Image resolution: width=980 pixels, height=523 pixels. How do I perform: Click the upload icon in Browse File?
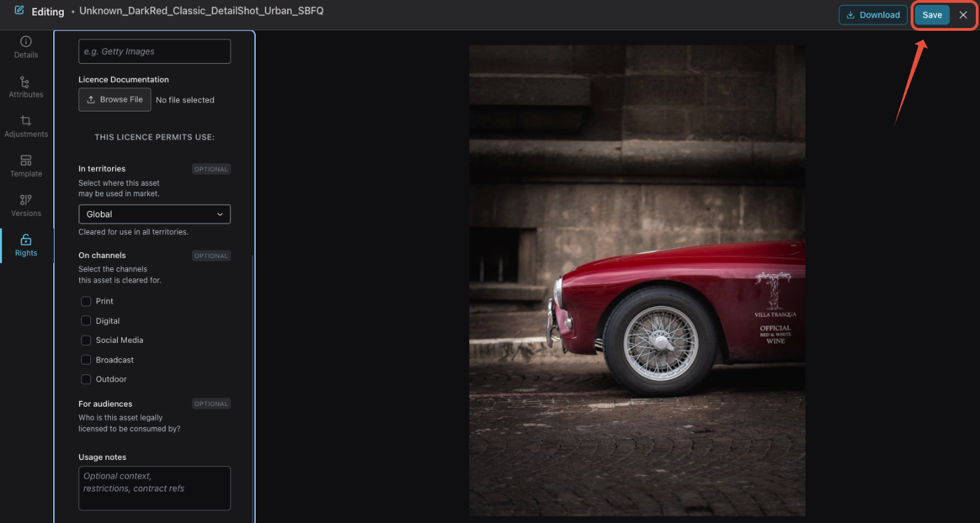91,100
